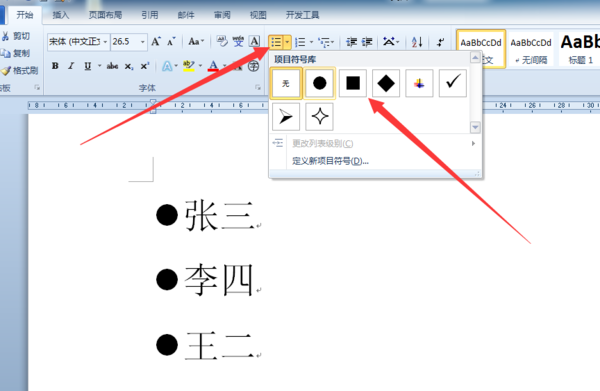The width and height of the screenshot is (600, 391).
Task: Choose the checkmark bullet
Action: click(x=453, y=83)
